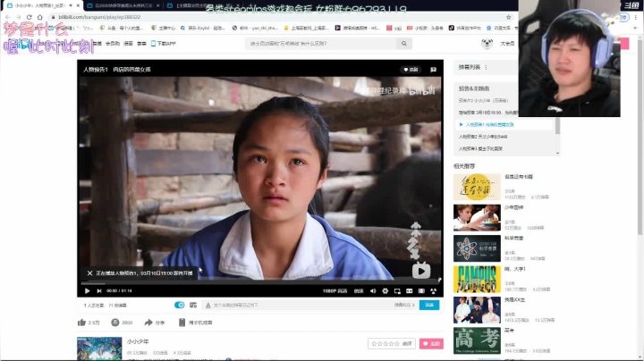Click the Bilibili site search box

coord(321,44)
